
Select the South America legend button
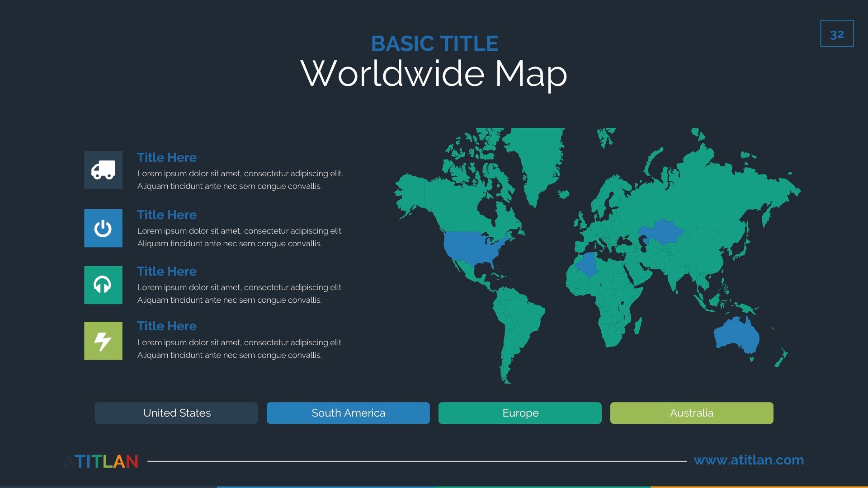point(348,413)
